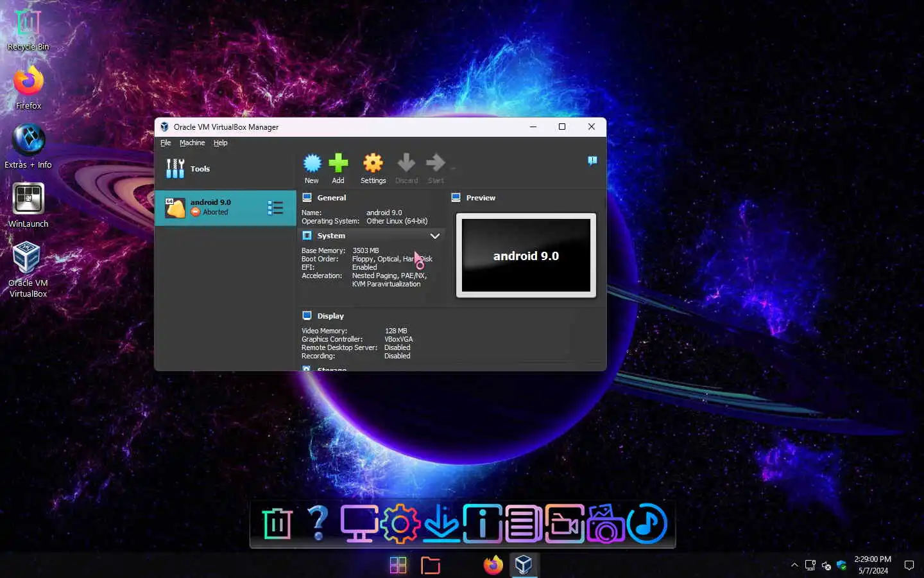Open the Action Center notifications icon
The width and height of the screenshot is (924, 578).
(x=909, y=565)
